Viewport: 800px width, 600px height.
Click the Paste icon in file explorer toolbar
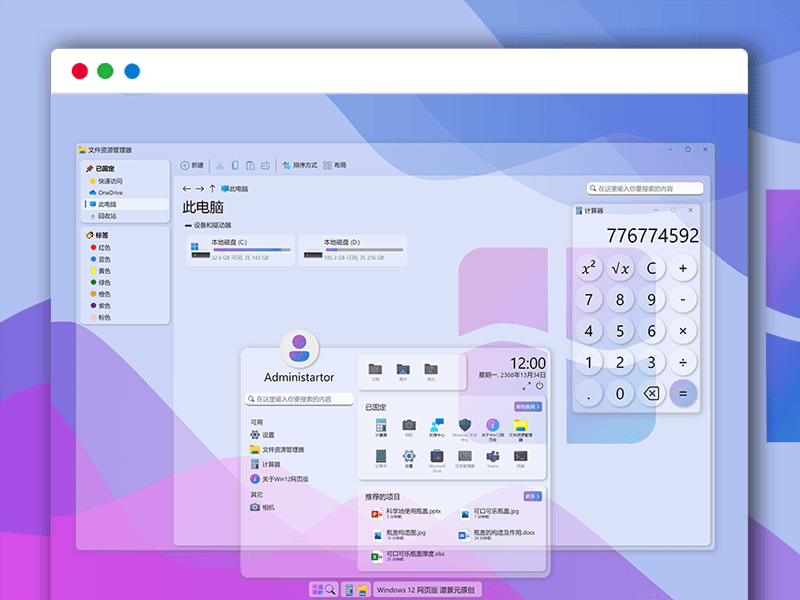click(x=250, y=165)
